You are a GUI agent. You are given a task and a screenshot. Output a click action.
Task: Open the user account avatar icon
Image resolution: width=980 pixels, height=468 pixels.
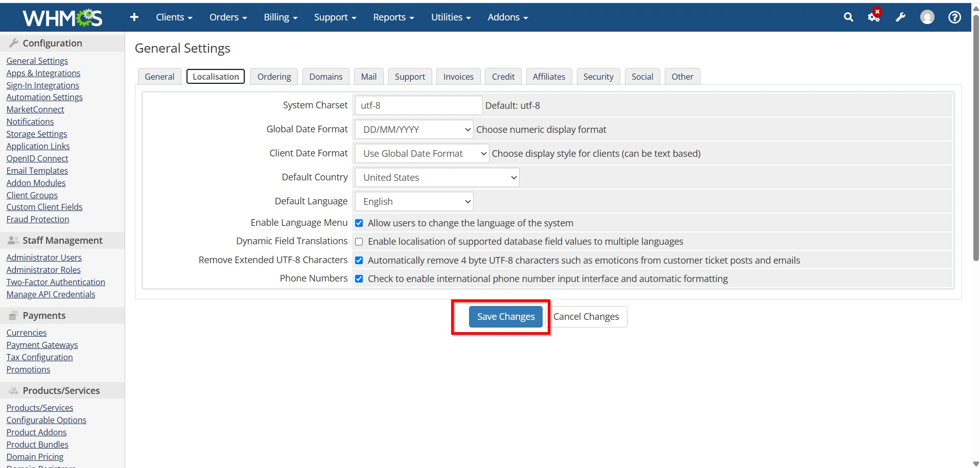point(927,17)
